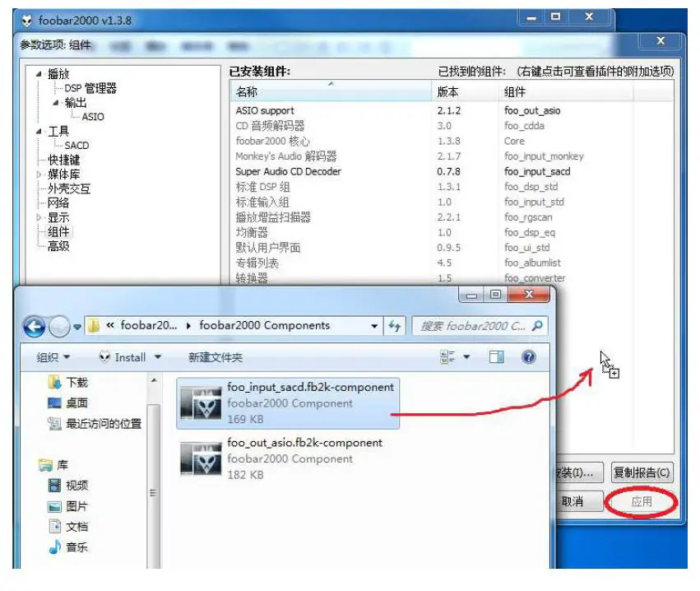Screen dimensions: 700x591
Task: Sort components by 名称 column header
Action: 331,91
